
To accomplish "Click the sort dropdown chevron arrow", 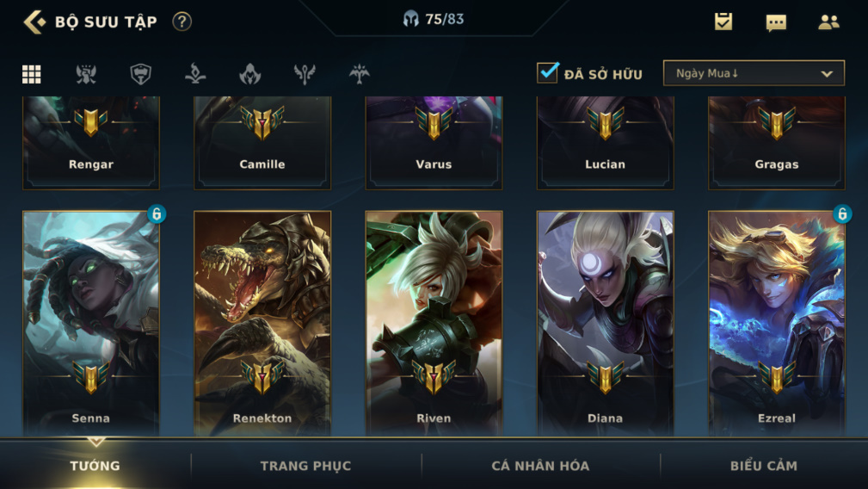I will (x=827, y=74).
